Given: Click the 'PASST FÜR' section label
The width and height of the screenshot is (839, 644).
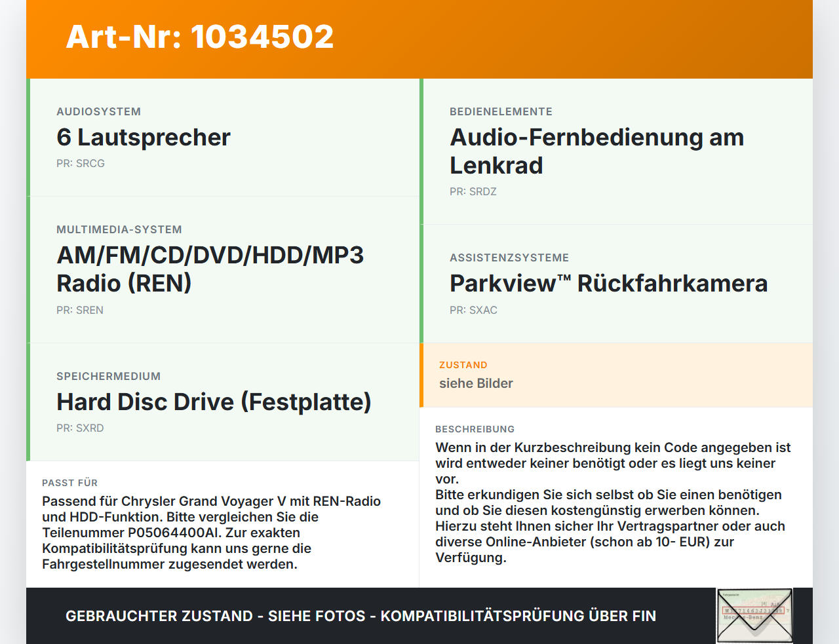Looking at the screenshot, I should click(69, 483).
